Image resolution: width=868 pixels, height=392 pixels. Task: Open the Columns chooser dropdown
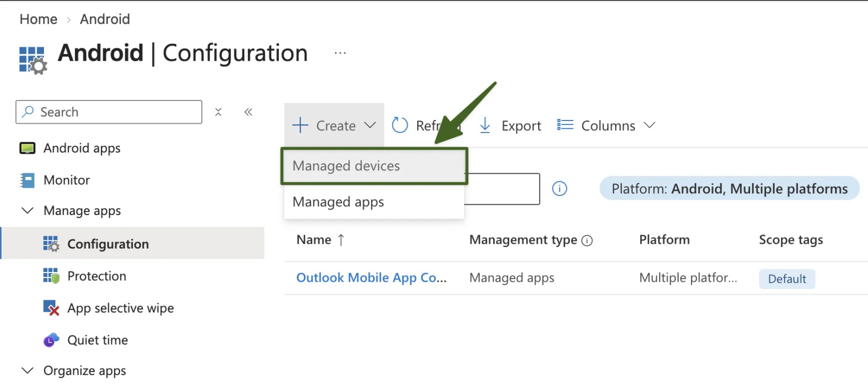(x=606, y=125)
